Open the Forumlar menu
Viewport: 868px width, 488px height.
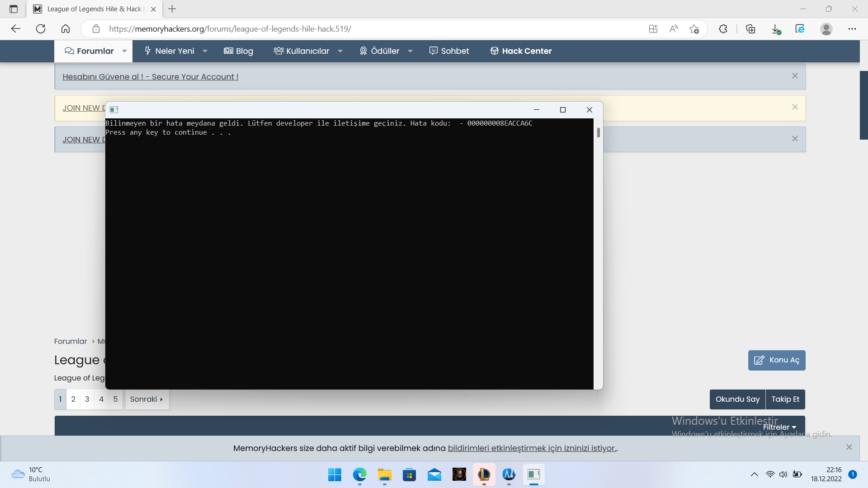[89, 51]
